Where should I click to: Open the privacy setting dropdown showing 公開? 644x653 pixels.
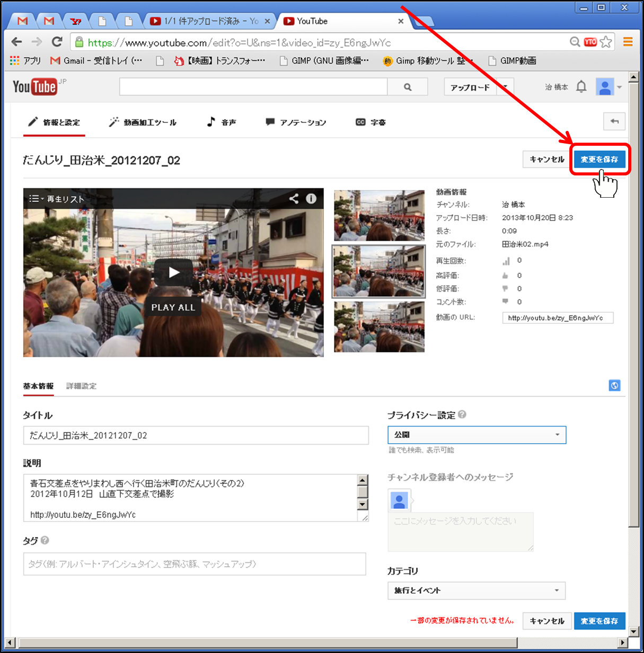(477, 435)
